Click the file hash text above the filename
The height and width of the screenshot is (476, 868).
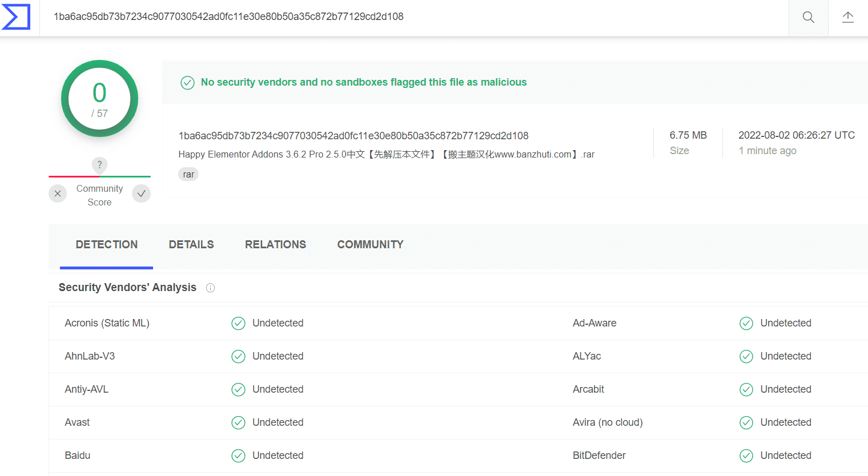pyautogui.click(x=353, y=136)
